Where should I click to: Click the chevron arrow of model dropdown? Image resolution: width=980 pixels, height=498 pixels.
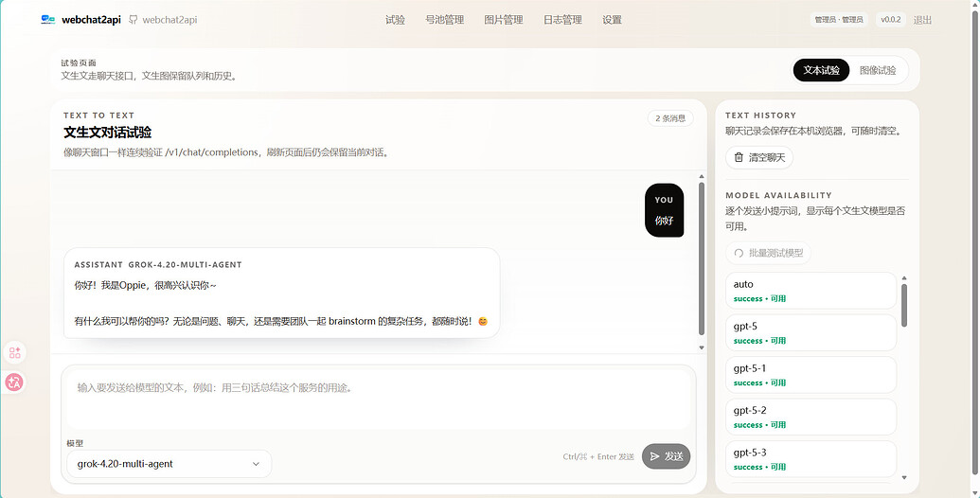tap(256, 464)
